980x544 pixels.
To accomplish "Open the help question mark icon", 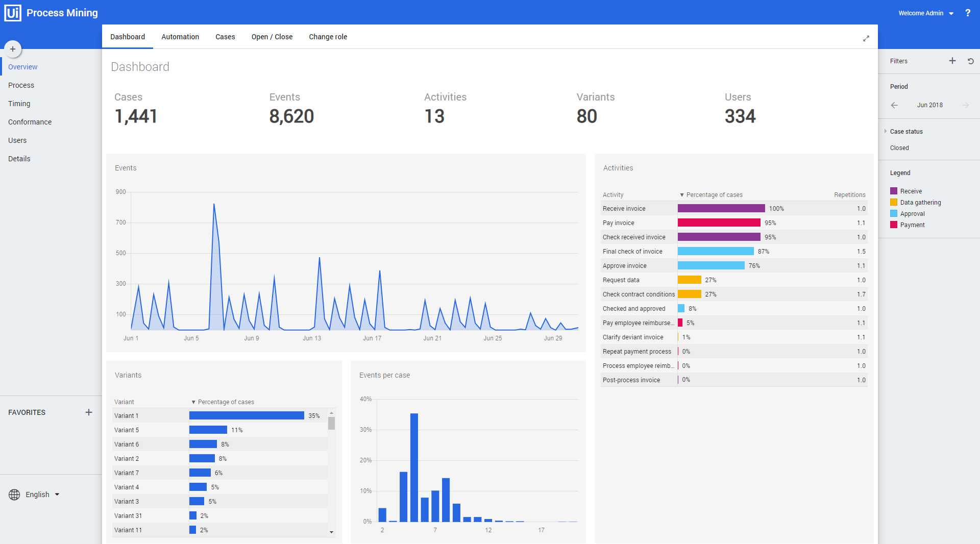I will click(968, 13).
